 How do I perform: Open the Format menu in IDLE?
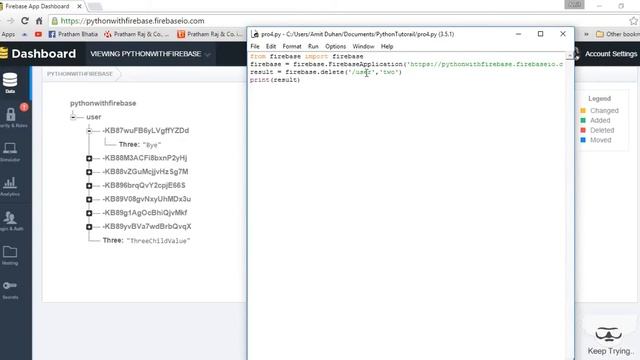292,47
